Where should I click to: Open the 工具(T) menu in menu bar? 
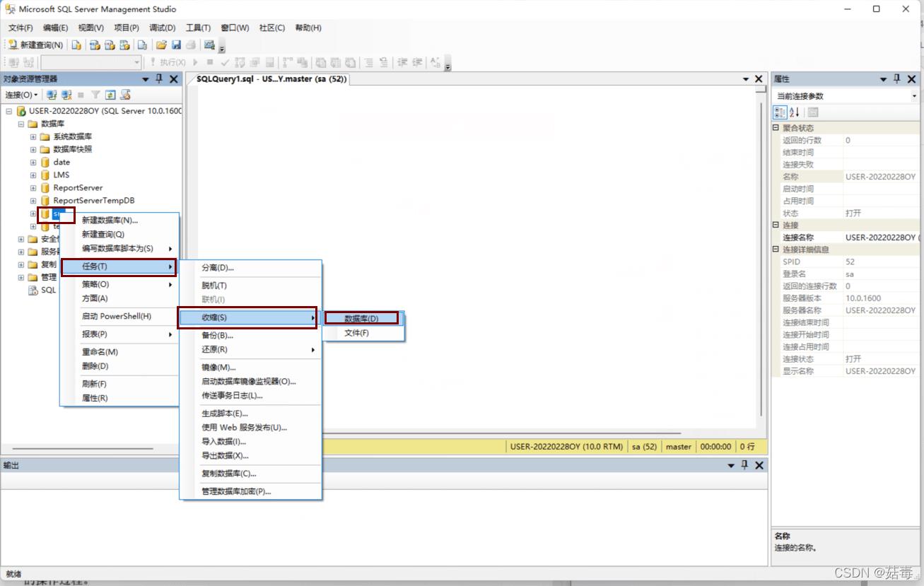pos(198,28)
